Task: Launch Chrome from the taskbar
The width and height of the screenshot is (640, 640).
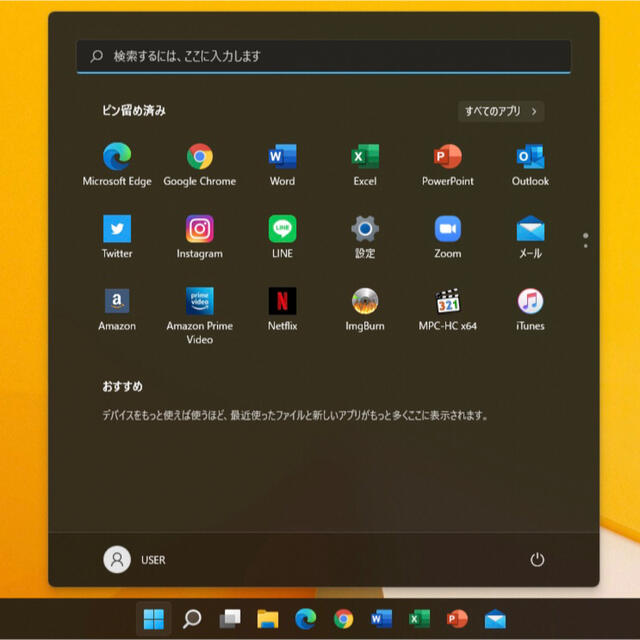Action: pyautogui.click(x=344, y=619)
